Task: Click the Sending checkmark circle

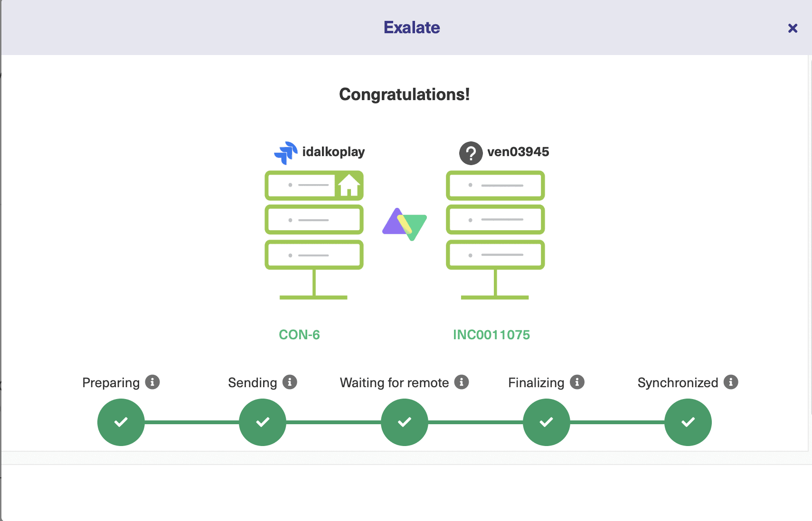Action: pos(262,422)
